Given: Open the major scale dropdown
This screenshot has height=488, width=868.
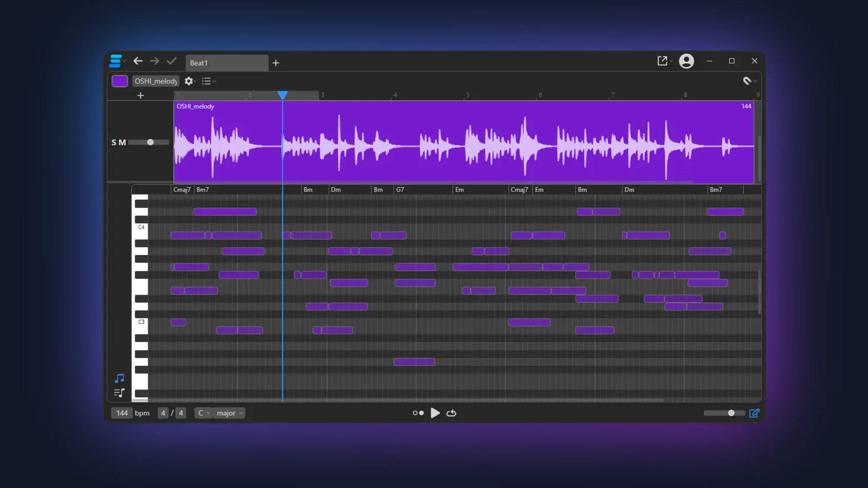Looking at the screenshot, I should (229, 413).
